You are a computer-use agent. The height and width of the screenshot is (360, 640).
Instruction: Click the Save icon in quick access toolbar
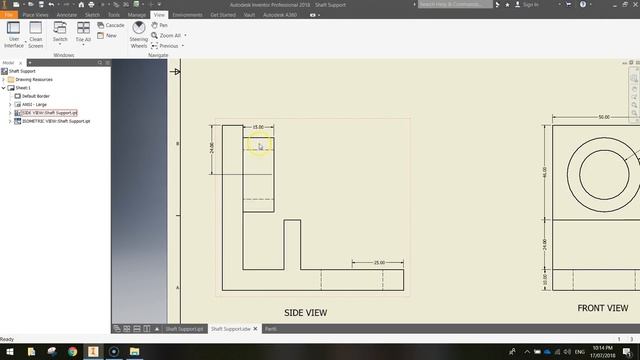pos(41,4)
